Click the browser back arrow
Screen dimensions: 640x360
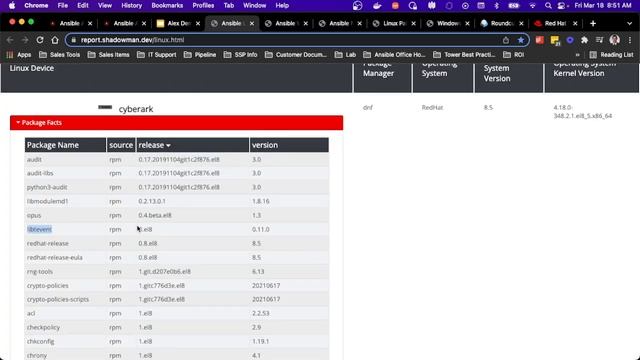[x=10, y=40]
